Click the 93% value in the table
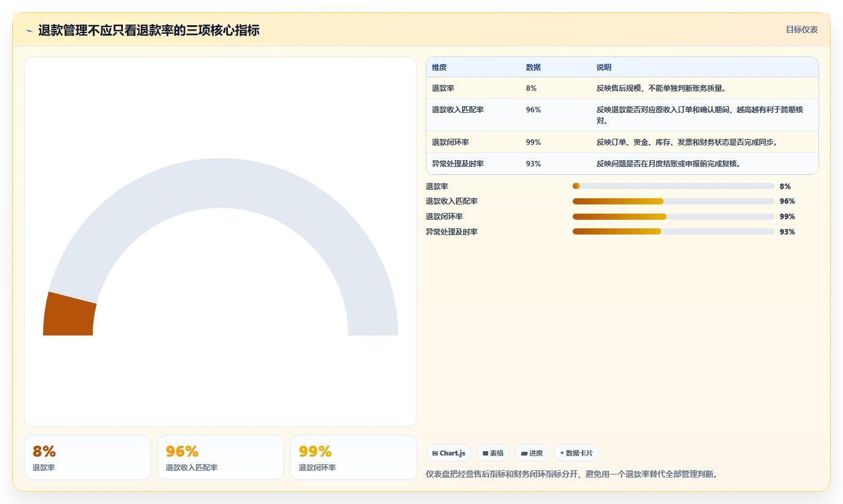This screenshot has height=504, width=843. coord(533,164)
